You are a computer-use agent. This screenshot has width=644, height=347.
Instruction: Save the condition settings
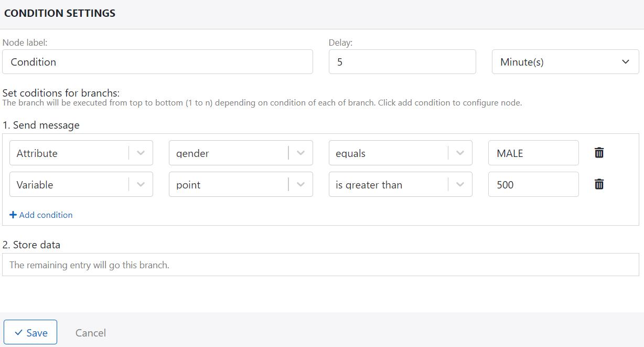(x=30, y=333)
